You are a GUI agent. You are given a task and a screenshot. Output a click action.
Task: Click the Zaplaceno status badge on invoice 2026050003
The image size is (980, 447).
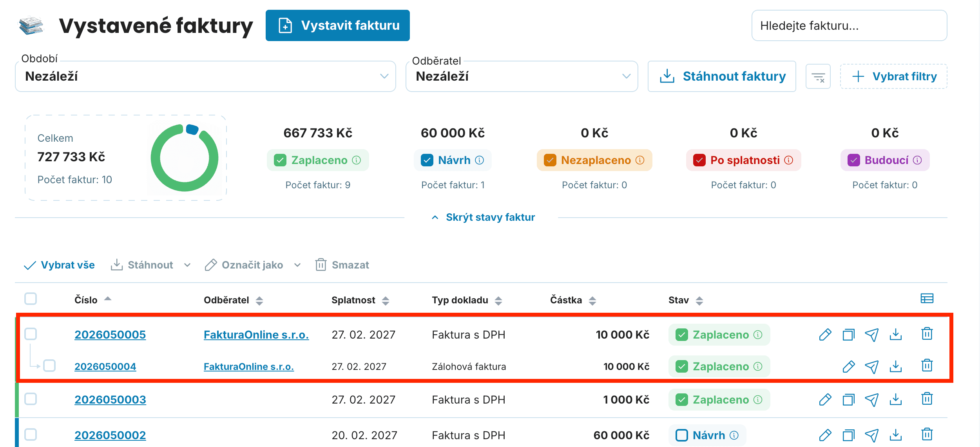(x=719, y=400)
